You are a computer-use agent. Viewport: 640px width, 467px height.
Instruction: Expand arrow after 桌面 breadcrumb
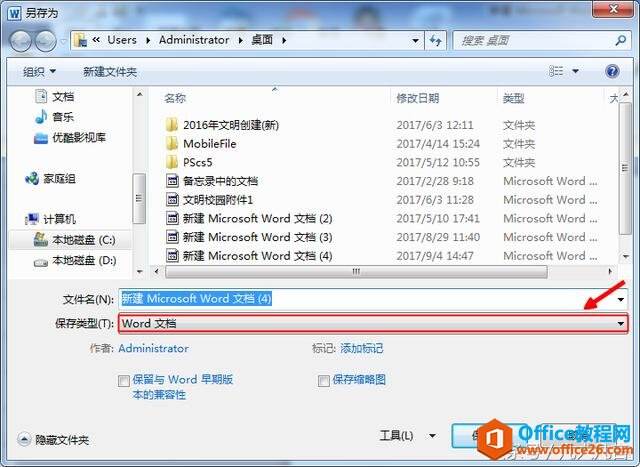[284, 40]
